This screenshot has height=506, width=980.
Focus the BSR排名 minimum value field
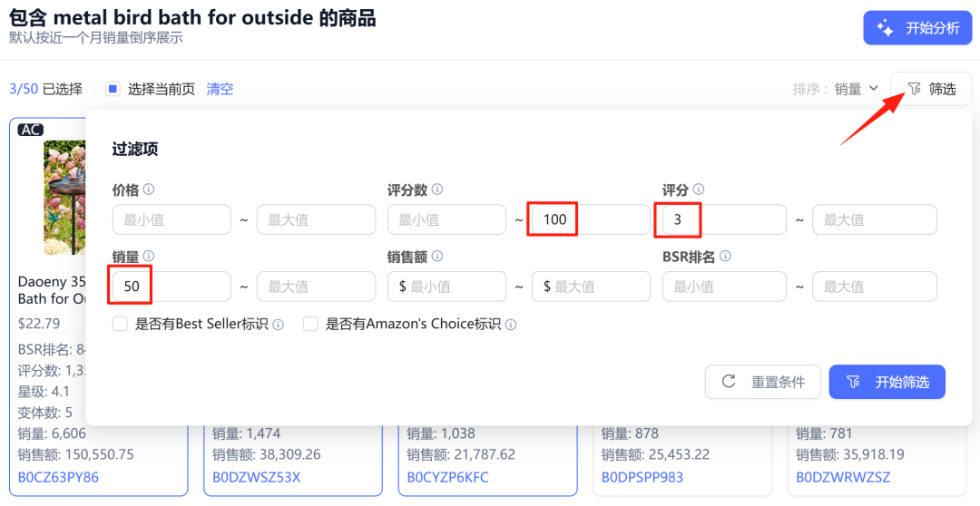724,287
